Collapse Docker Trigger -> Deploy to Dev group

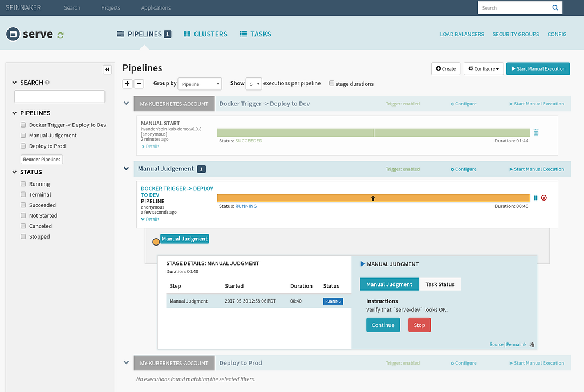(126, 103)
